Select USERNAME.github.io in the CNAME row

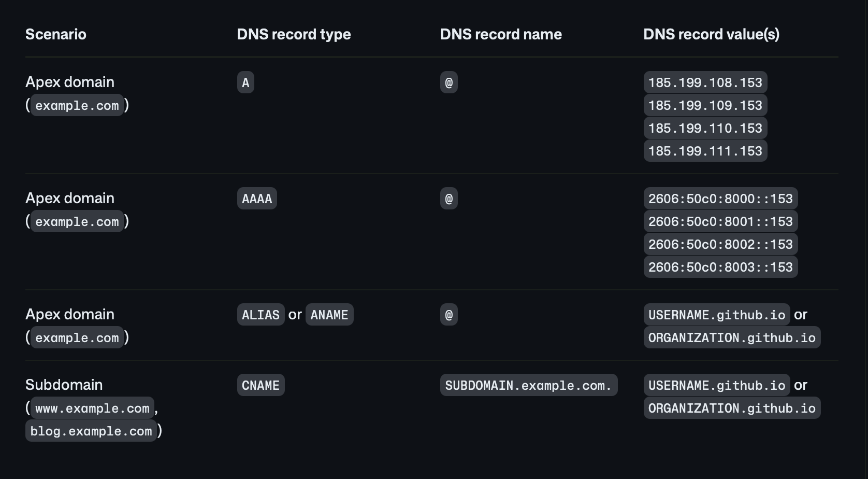pos(717,385)
